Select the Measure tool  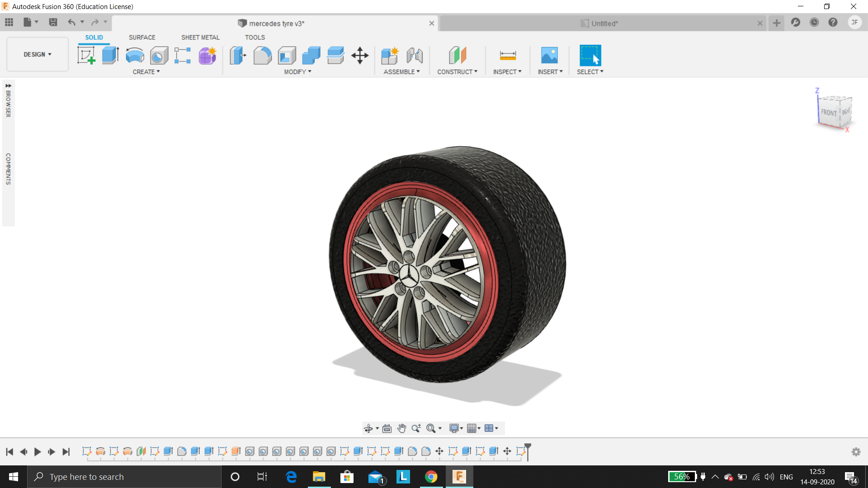(x=508, y=56)
